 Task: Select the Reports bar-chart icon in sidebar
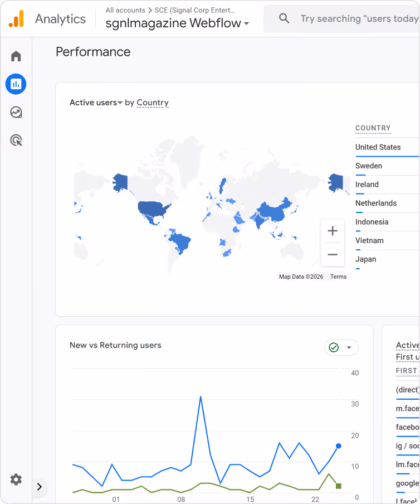[x=16, y=84]
